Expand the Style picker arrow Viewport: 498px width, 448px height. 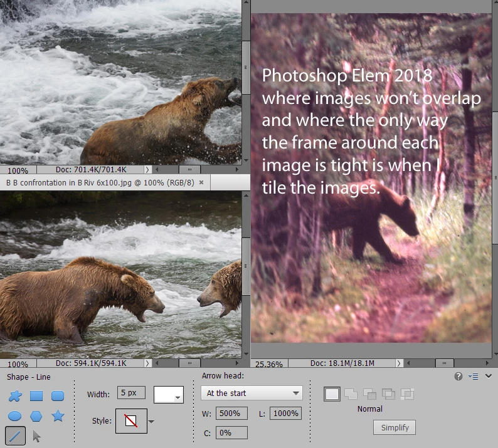click(x=151, y=422)
